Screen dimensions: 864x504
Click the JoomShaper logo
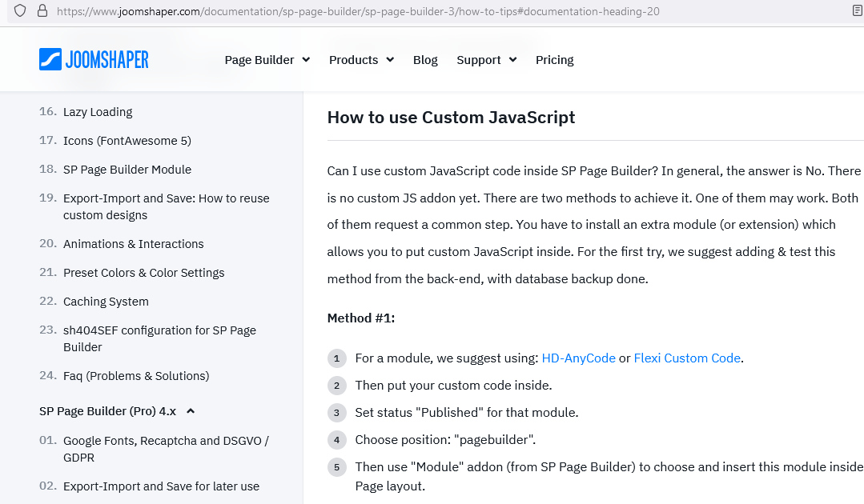coord(94,59)
